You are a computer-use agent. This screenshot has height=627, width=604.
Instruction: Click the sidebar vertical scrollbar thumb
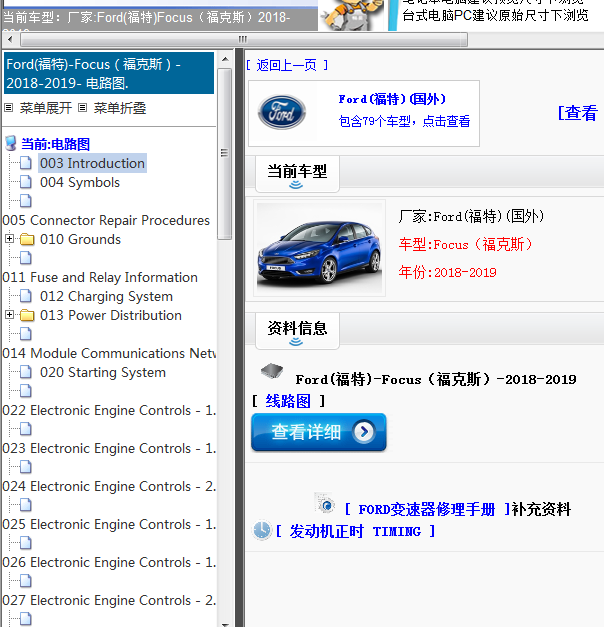(225, 154)
